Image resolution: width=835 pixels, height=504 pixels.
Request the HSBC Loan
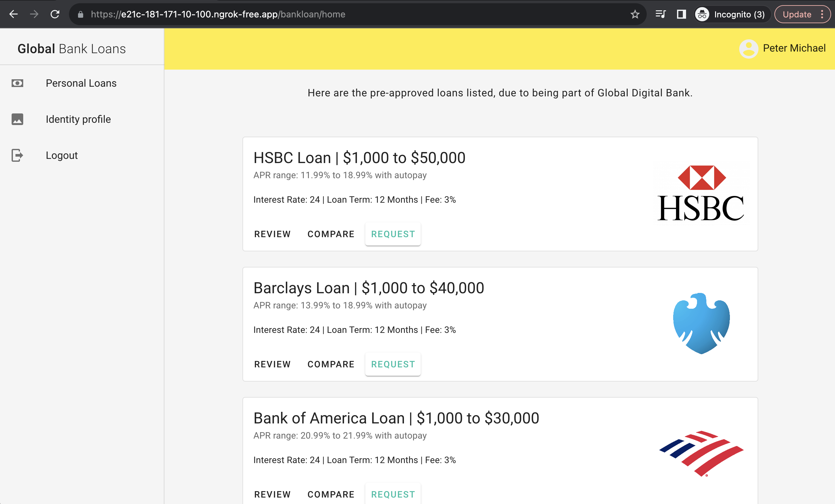[x=393, y=234]
